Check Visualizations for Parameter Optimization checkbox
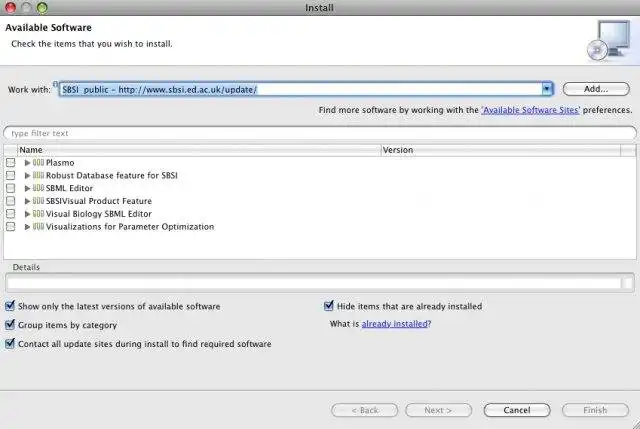Screen dimensions: 640x429 (x=11, y=227)
